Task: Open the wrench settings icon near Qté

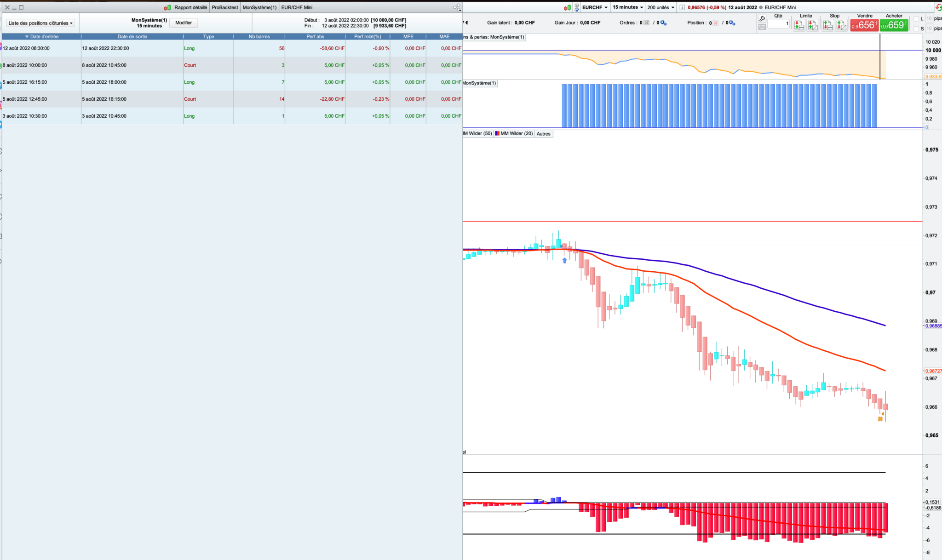Action: tap(762, 18)
